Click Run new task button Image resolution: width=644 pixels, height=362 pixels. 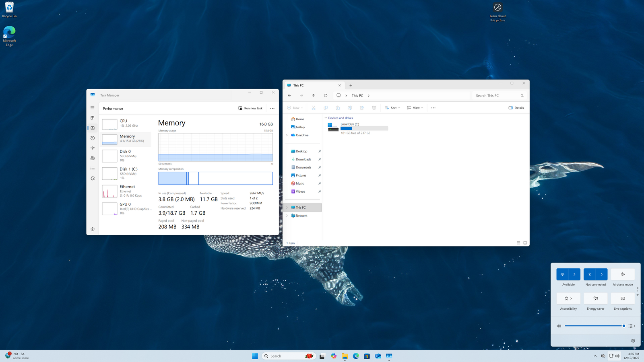point(250,108)
